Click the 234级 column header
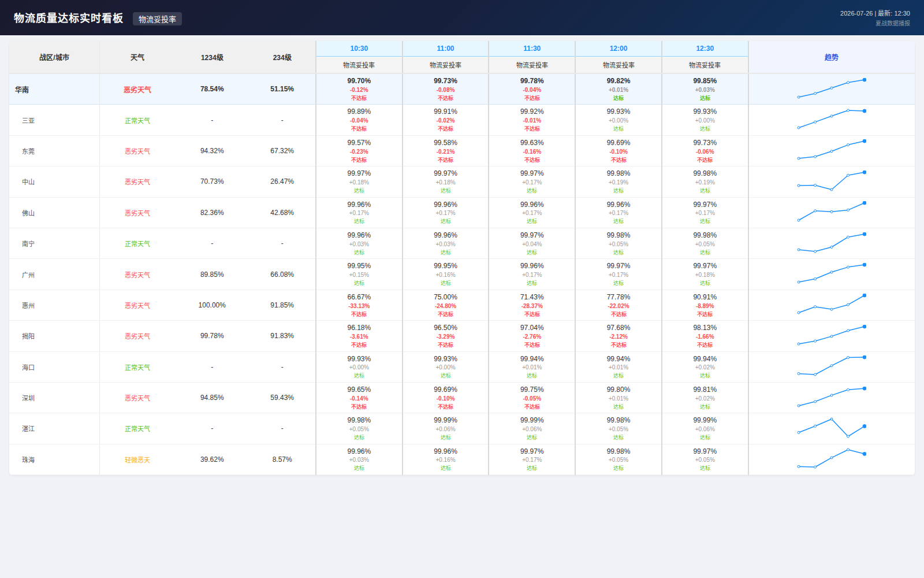This screenshot has width=924, height=578. click(x=282, y=57)
